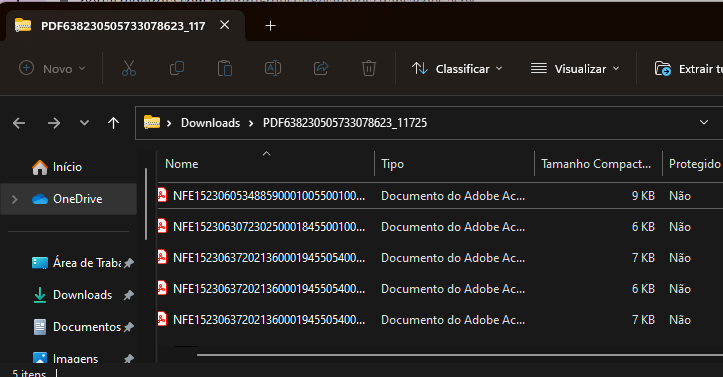The image size is (723, 377).
Task: Click the Share icon in toolbar
Action: [321, 69]
